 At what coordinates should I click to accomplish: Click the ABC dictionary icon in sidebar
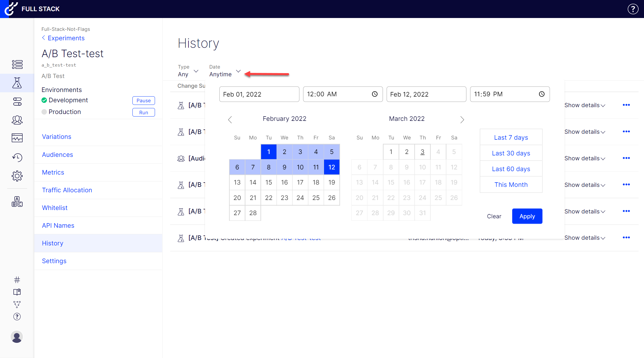click(17, 201)
